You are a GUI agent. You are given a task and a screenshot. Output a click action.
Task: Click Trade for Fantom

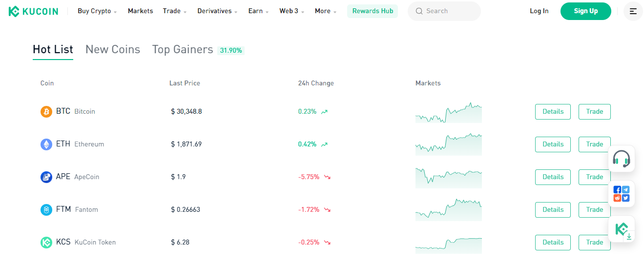pos(595,210)
